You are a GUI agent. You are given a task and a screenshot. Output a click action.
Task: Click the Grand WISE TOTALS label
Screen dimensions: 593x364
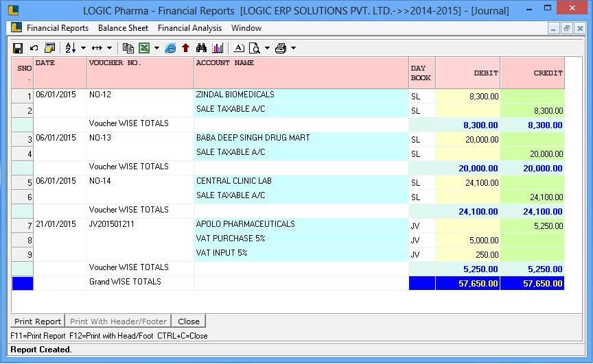(125, 281)
